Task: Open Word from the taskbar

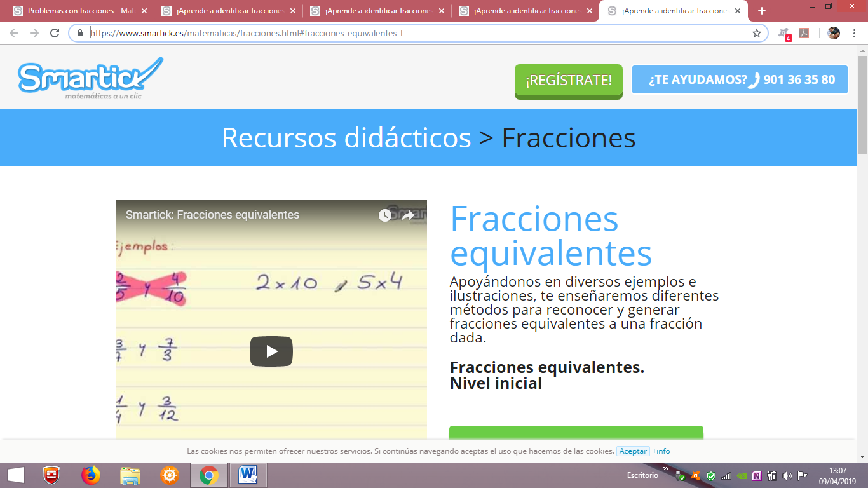Action: coord(248,475)
